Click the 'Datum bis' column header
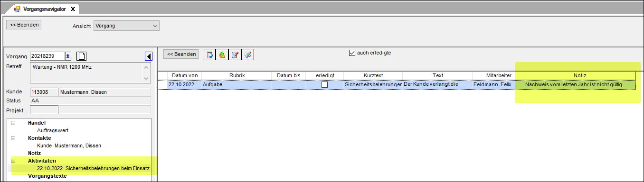The image size is (644, 182). tap(289, 75)
